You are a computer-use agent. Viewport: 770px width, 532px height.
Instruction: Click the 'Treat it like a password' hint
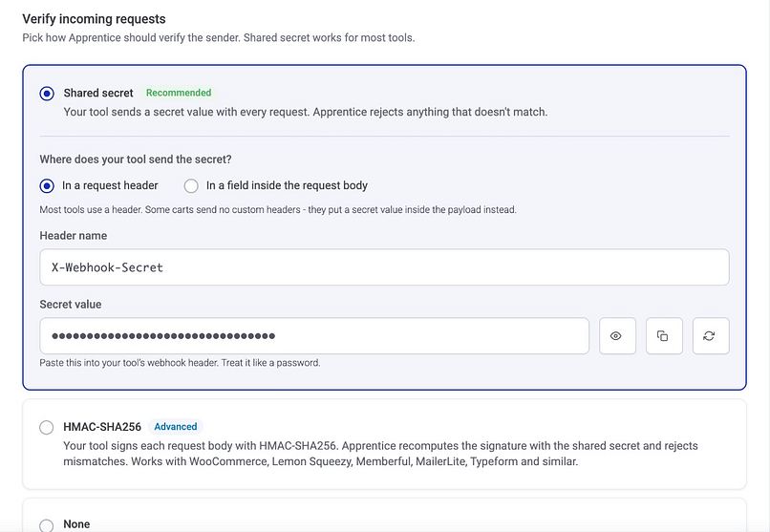pos(270,363)
